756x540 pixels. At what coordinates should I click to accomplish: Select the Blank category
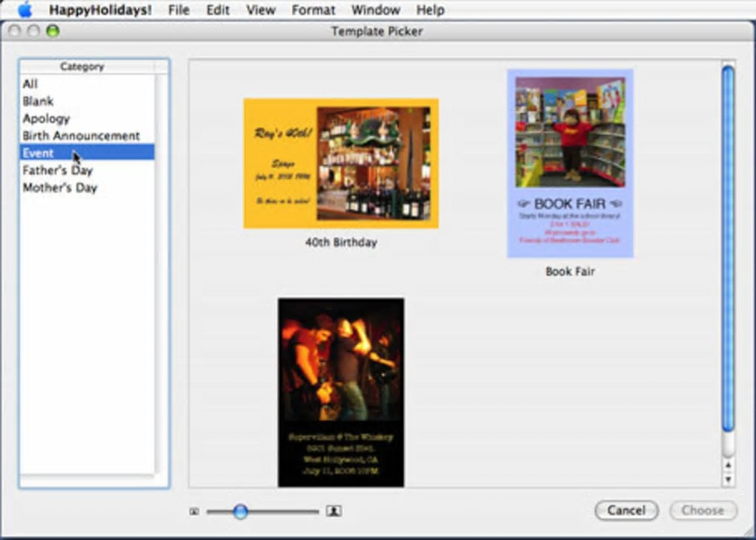(87, 101)
